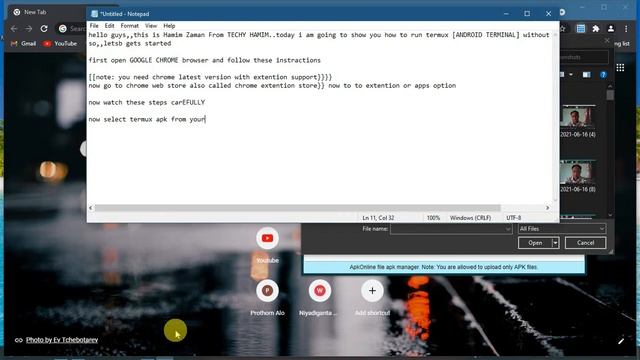
Task: Click the reading list toolbar icon
Action: [x=581, y=29]
